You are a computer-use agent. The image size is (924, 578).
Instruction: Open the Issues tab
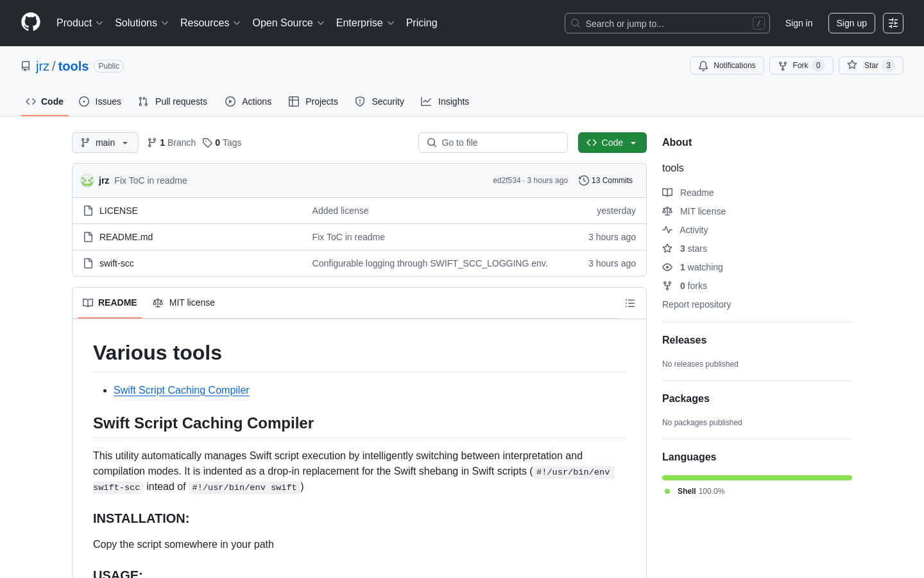tap(100, 101)
